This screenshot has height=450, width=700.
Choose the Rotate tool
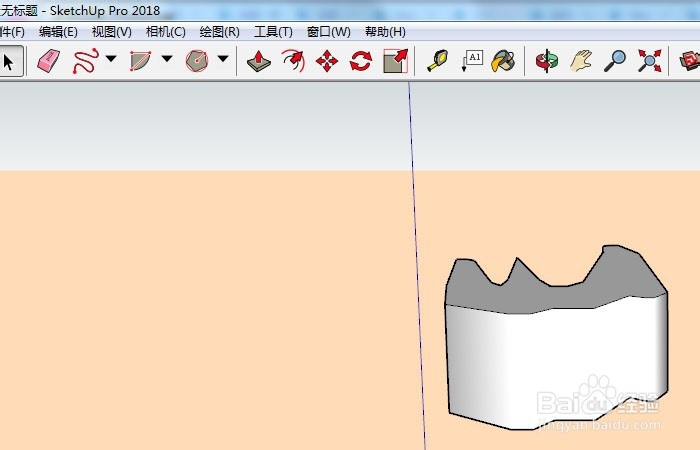point(361,61)
